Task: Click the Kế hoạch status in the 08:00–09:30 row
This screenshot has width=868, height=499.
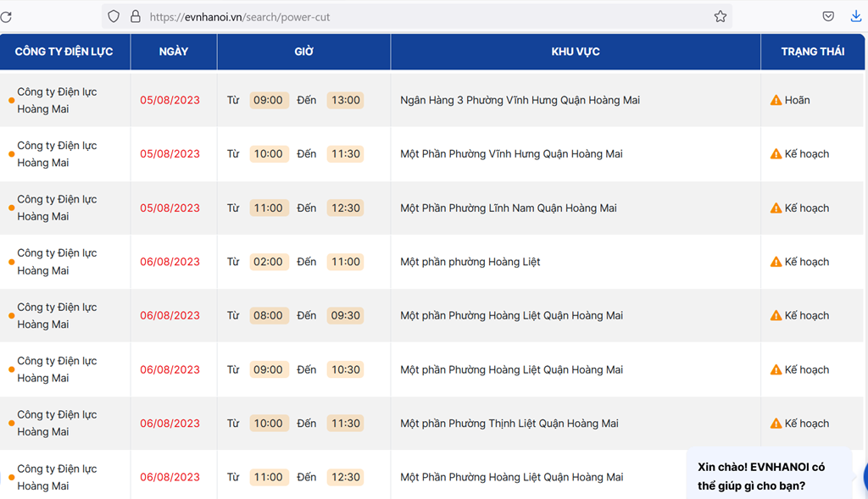Action: (807, 315)
